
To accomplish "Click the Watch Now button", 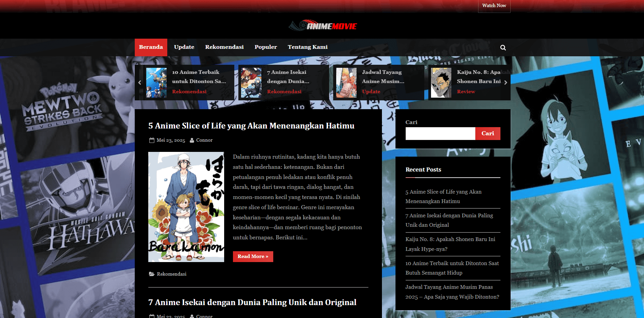I will (x=494, y=6).
